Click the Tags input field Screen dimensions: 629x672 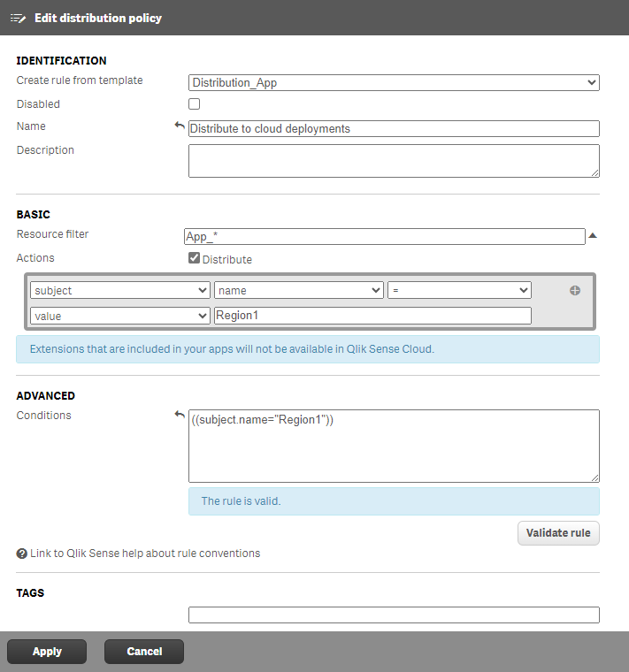click(394, 615)
